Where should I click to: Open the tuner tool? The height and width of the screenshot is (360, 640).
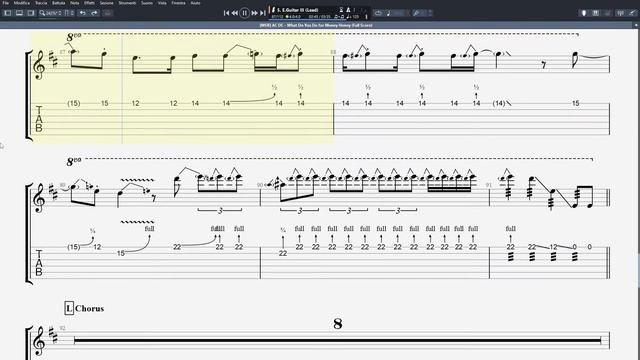(x=416, y=13)
